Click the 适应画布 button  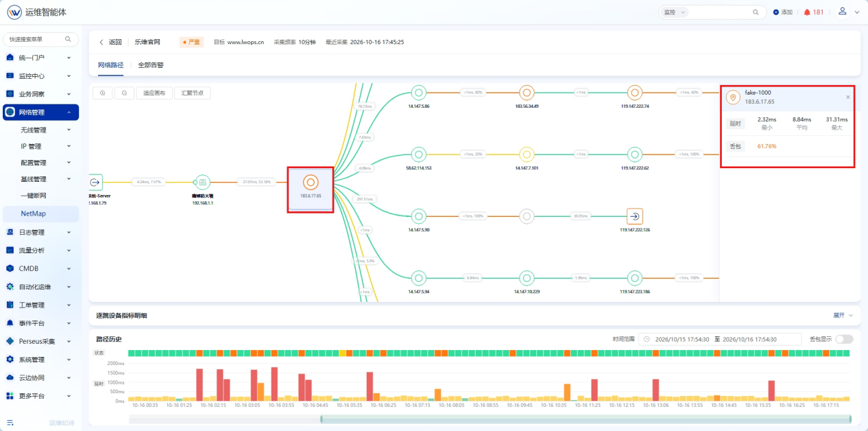pyautogui.click(x=154, y=93)
